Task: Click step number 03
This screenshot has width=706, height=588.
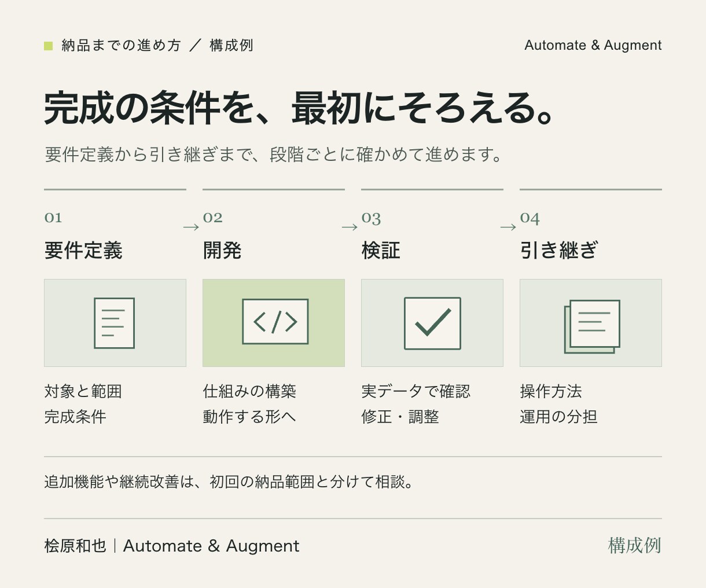Action: click(372, 218)
